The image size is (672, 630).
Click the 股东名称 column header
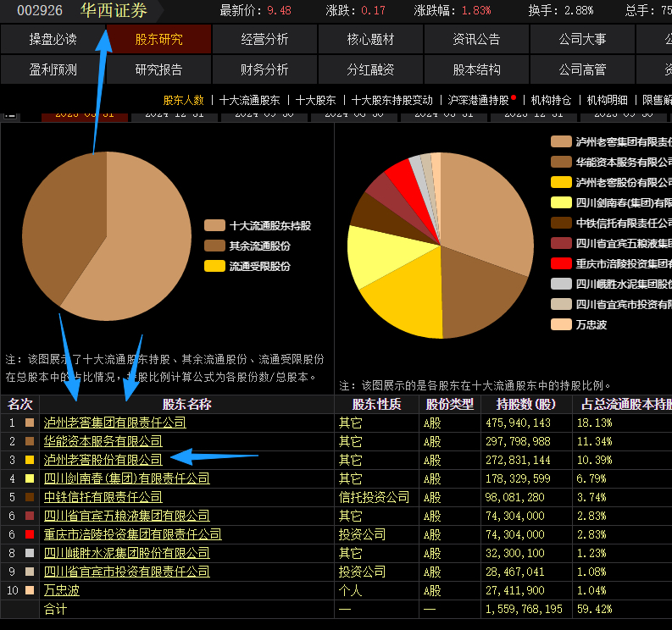point(187,404)
